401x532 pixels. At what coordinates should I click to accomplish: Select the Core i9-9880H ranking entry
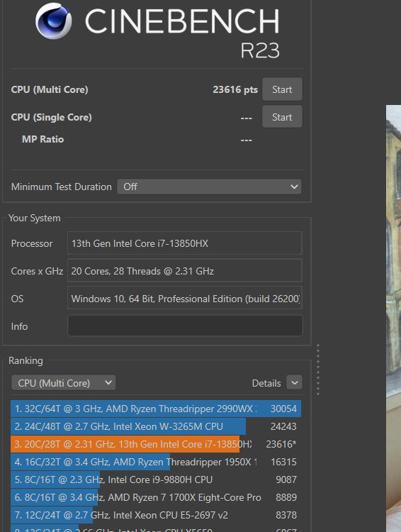(x=156, y=480)
